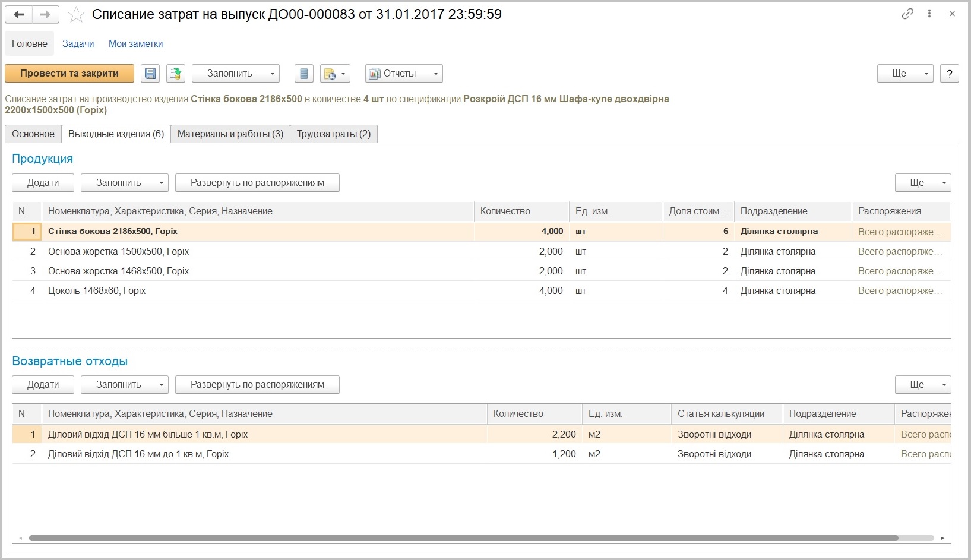Click Развернуть по распоряжениям in Продукция

click(257, 183)
